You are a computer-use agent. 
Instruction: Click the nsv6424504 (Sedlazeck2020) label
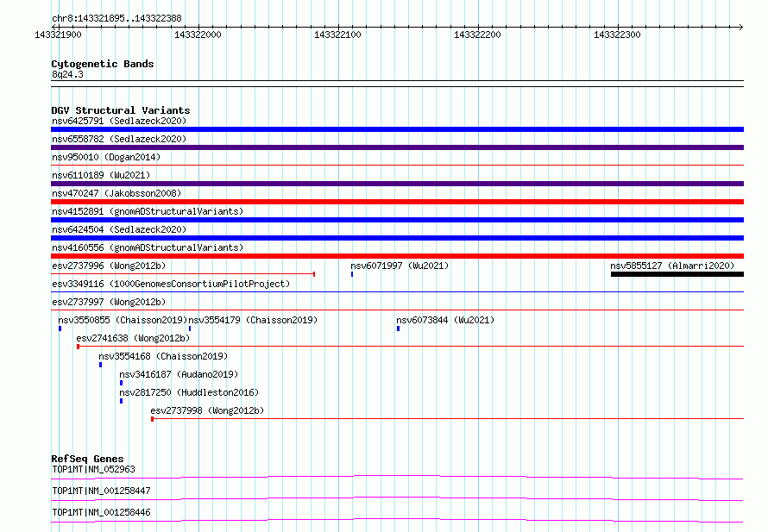(119, 229)
